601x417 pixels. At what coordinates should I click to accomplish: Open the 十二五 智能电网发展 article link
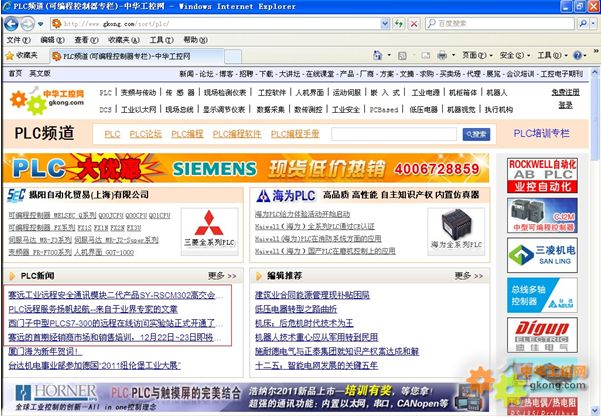(316, 366)
